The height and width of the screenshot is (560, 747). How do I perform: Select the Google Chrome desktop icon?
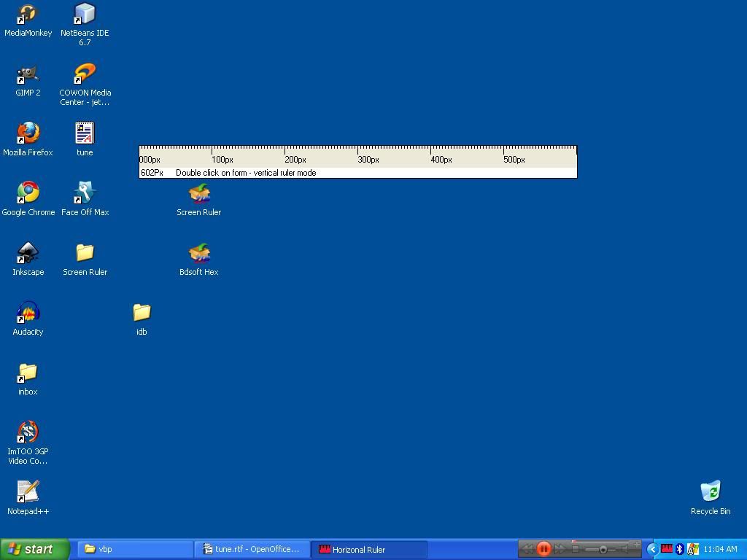click(x=28, y=193)
